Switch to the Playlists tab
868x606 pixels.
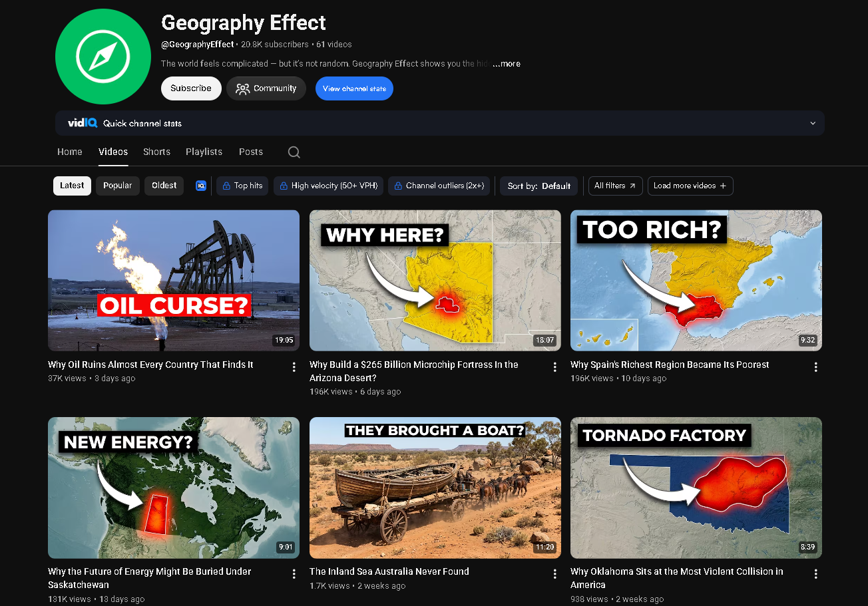pyautogui.click(x=204, y=152)
